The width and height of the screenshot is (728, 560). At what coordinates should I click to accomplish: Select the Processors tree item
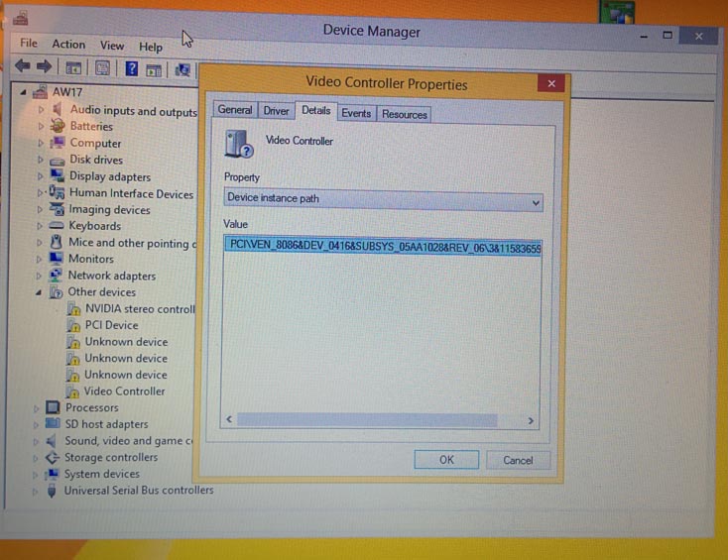92,407
